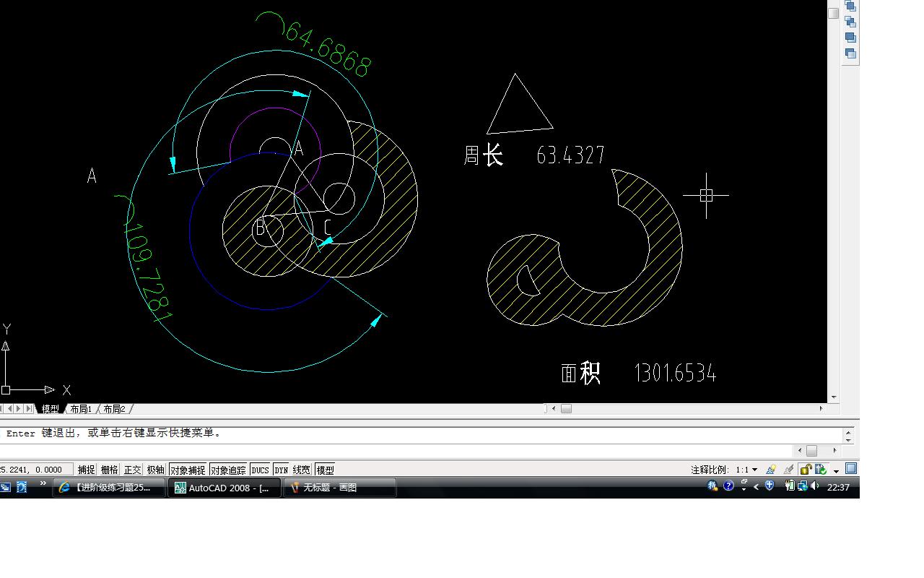This screenshot has width=924, height=578.
Task: Click the two-overlapping-squares draw order icon with dark square in front
Action: coord(850,38)
